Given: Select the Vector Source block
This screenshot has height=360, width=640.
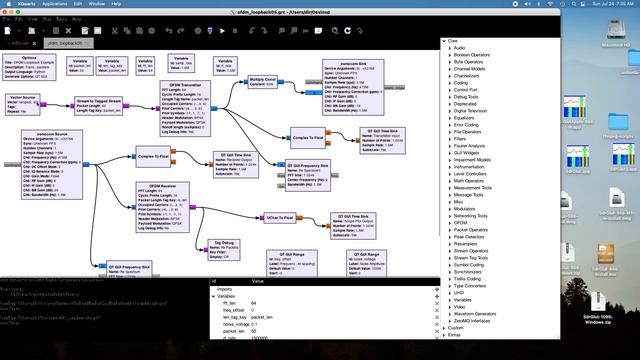Looking at the screenshot, I should click(22, 104).
